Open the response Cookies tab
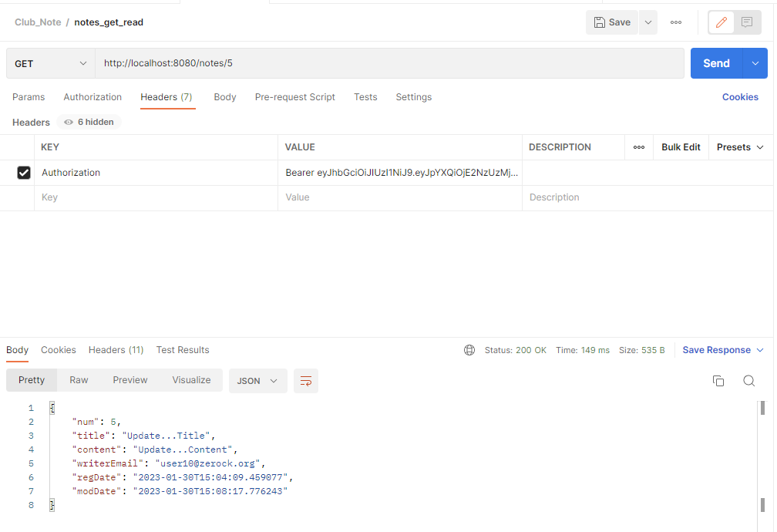Screen dimensions: 777x532 click(x=59, y=350)
